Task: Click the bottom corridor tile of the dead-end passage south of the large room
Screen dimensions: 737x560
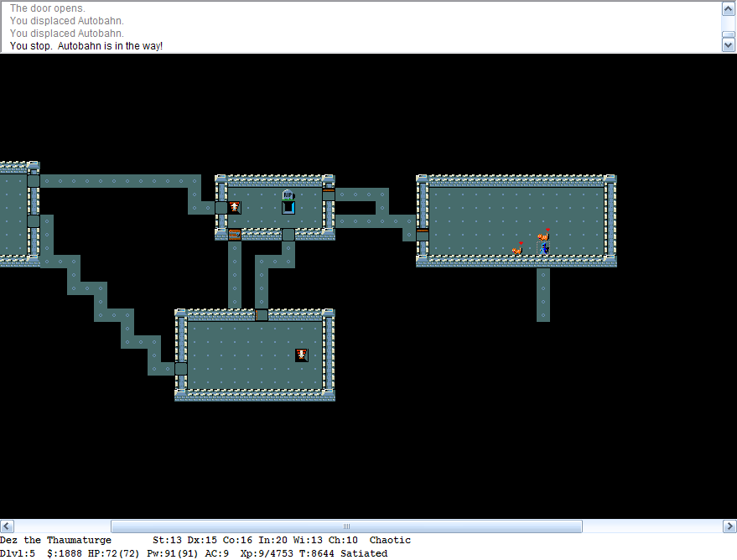Action: [x=543, y=314]
